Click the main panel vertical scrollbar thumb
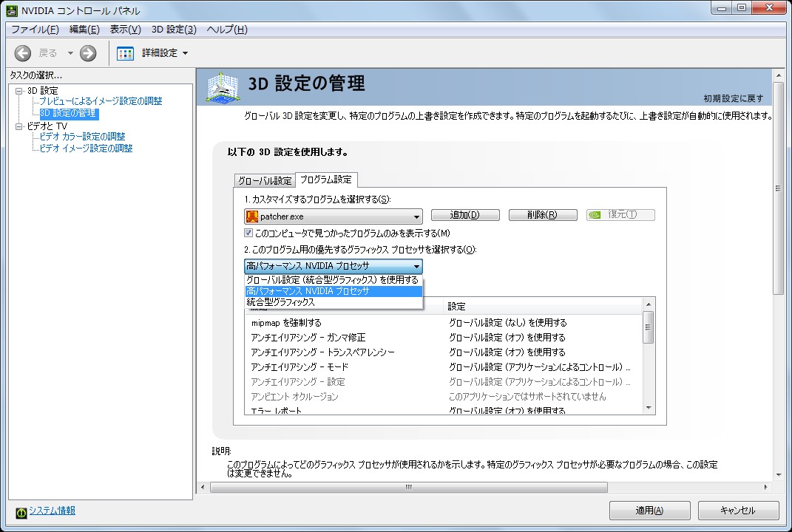 [779, 188]
